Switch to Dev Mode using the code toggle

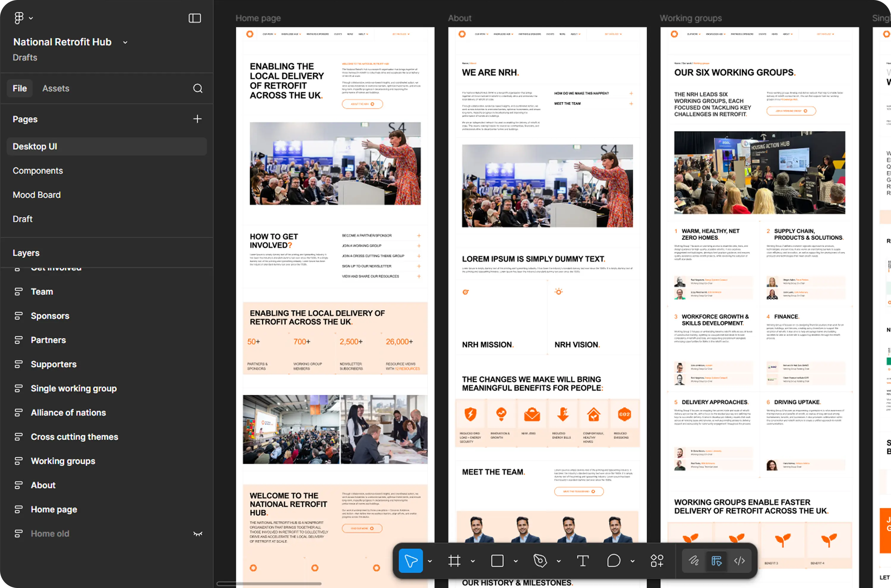pyautogui.click(x=740, y=561)
